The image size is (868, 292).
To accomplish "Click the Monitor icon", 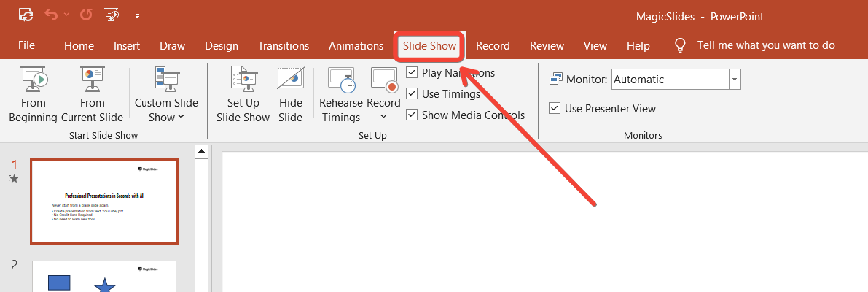I will [556, 80].
